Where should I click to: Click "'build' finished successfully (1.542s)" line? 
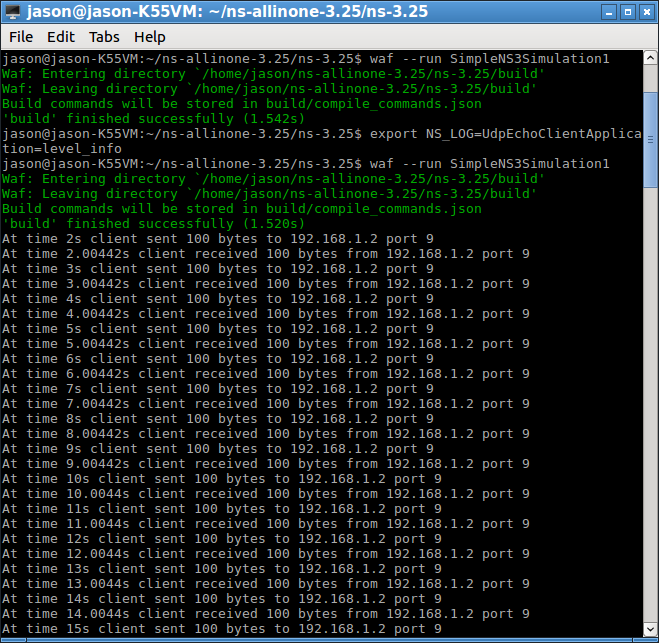tap(153, 119)
